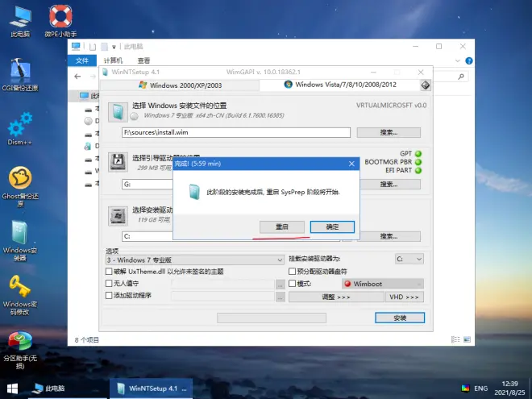
Task: Click the EFI PART green status light
Action: tap(418, 170)
